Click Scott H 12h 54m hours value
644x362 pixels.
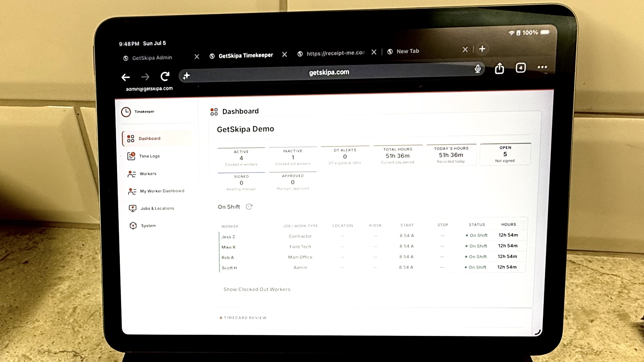(x=507, y=267)
